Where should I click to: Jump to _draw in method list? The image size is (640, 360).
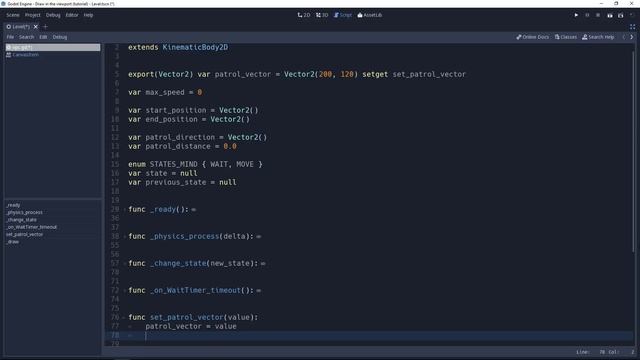[x=13, y=242]
